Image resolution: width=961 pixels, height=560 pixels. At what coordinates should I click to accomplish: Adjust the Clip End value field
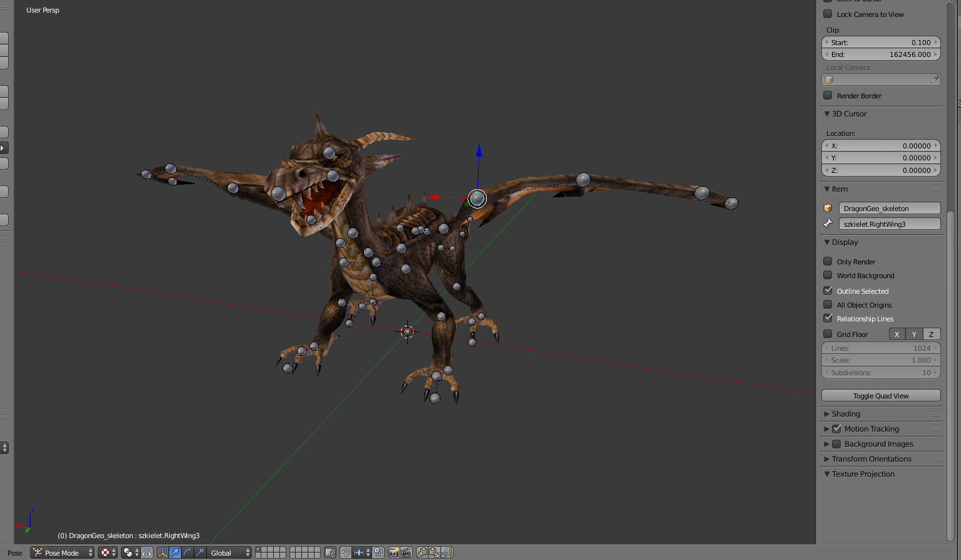click(881, 54)
